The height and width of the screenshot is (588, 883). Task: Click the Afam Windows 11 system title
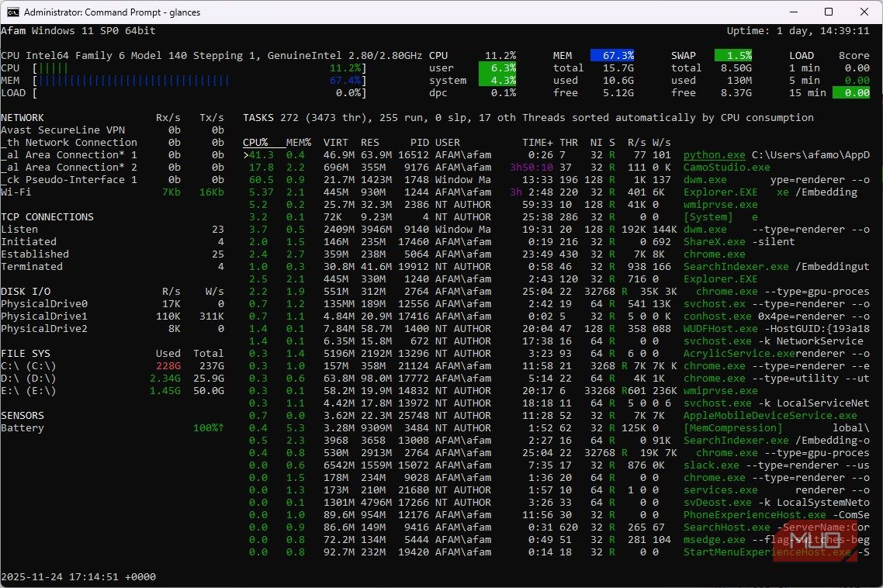(78, 31)
